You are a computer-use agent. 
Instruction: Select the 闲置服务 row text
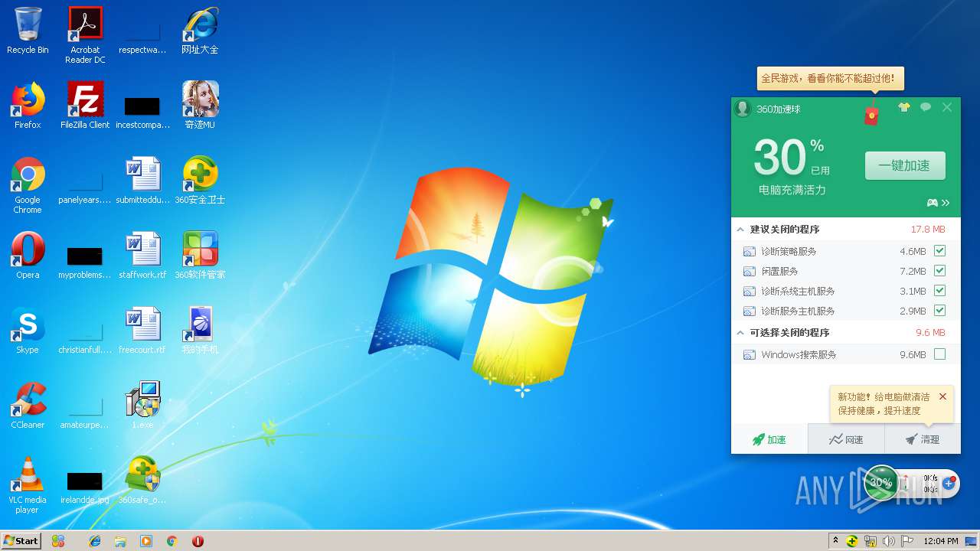[779, 271]
